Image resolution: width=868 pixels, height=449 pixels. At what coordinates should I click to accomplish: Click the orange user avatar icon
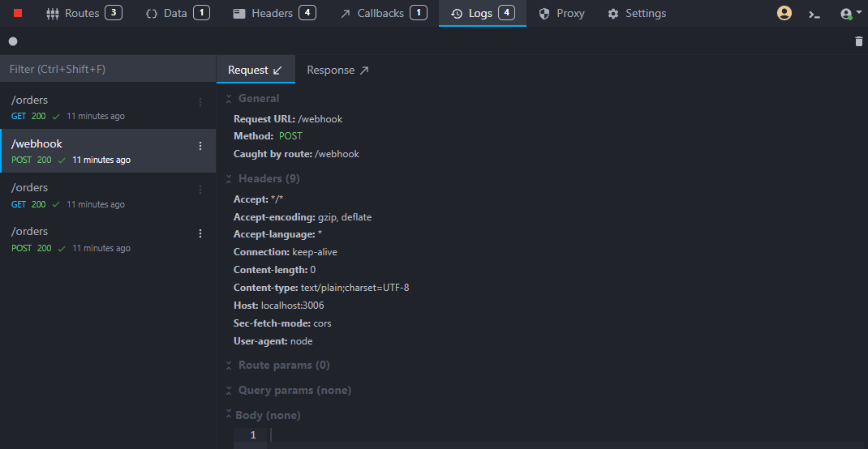click(784, 13)
